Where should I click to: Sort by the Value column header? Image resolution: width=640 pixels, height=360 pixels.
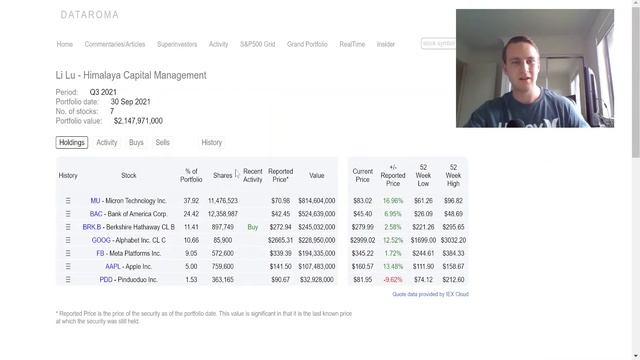pos(317,176)
